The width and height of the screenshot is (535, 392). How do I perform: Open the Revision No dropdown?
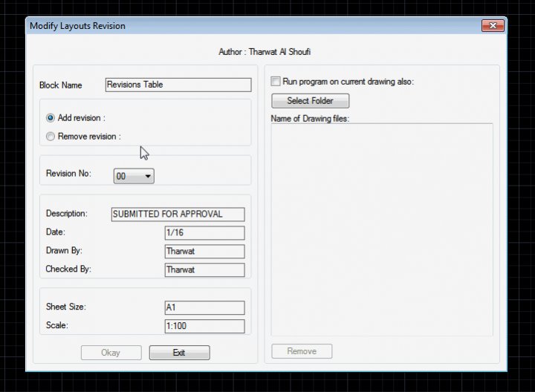(134, 176)
